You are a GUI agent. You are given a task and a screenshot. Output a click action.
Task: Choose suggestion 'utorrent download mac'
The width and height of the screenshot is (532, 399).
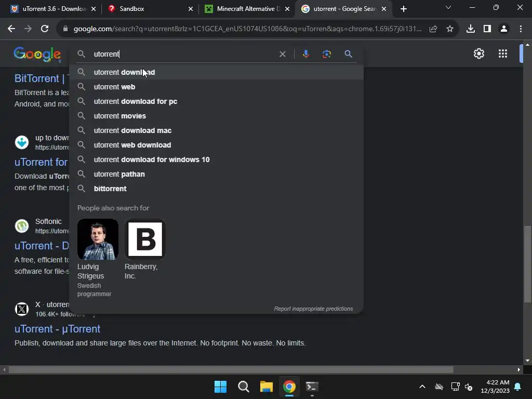click(x=217, y=130)
